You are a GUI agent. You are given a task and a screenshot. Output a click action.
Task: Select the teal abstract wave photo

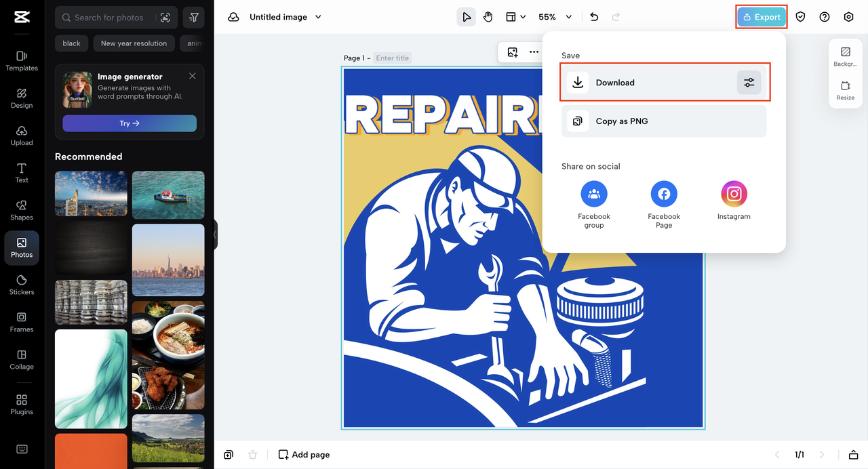coord(91,379)
